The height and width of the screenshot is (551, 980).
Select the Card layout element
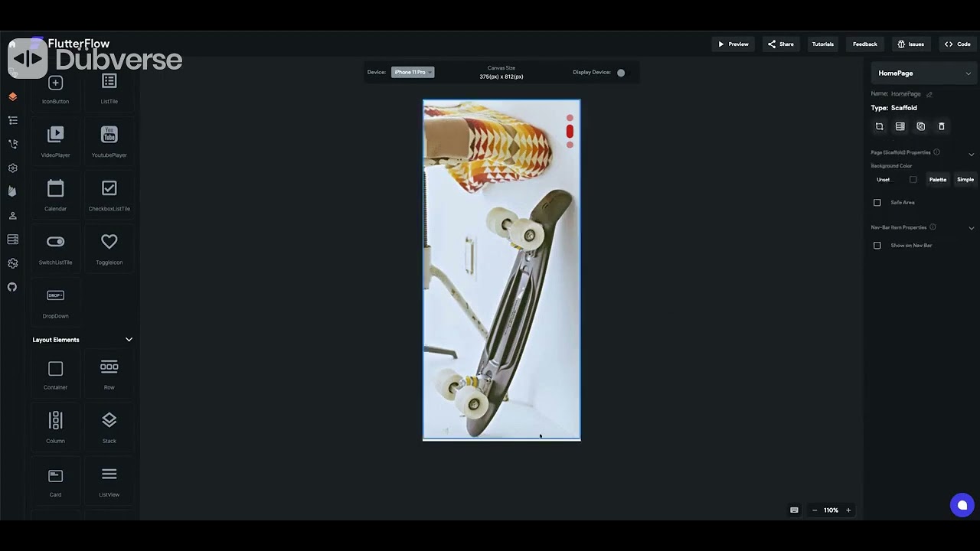55,482
